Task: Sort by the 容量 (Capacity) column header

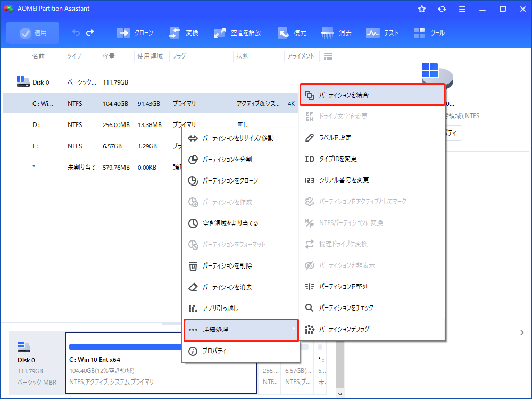Action: [x=109, y=56]
